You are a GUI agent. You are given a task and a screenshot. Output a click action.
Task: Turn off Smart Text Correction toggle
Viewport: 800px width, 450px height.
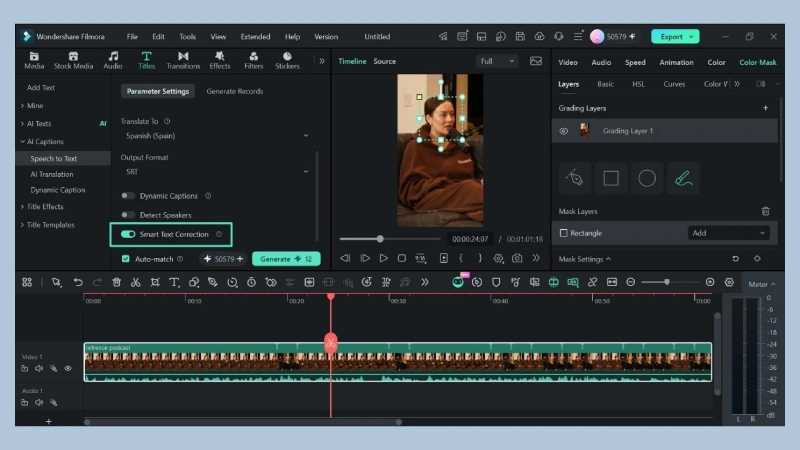coord(128,234)
